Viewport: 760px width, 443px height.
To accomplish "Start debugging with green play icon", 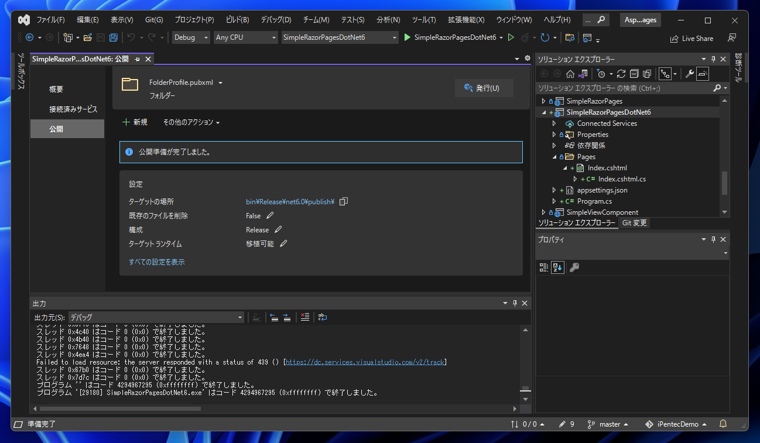I will [408, 37].
